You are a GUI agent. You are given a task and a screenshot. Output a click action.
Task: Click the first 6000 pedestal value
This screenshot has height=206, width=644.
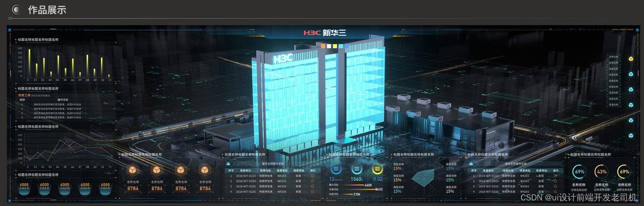[x=24, y=185]
